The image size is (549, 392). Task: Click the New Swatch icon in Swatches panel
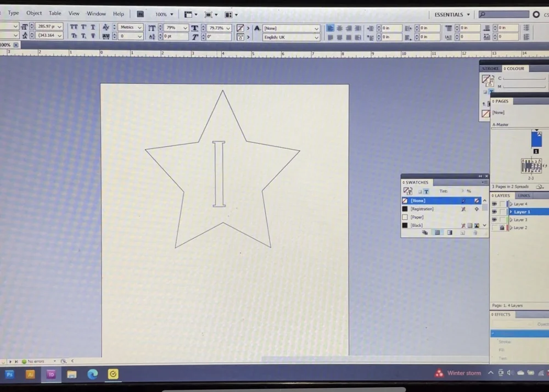pos(462,233)
